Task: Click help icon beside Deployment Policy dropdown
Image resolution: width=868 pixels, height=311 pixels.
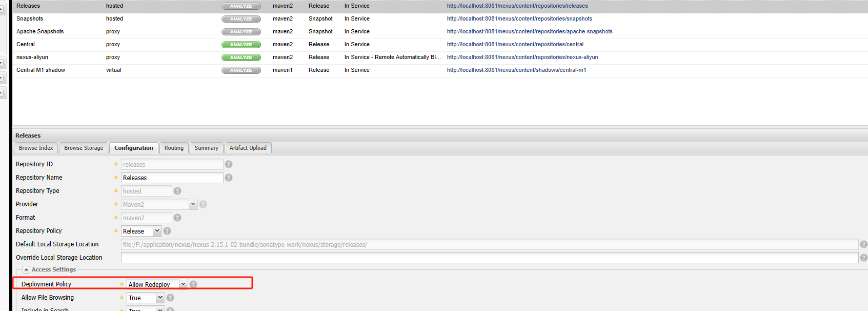Action: click(x=193, y=284)
